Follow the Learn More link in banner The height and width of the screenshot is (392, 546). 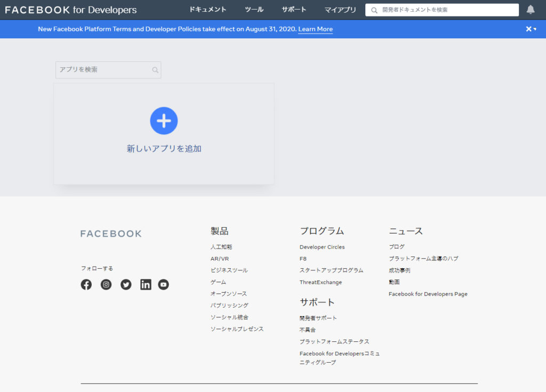coord(315,29)
